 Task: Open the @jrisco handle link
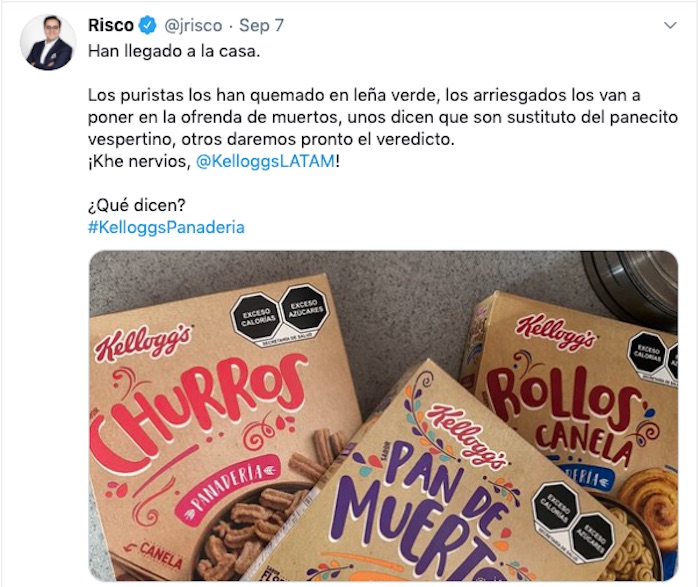point(193,25)
